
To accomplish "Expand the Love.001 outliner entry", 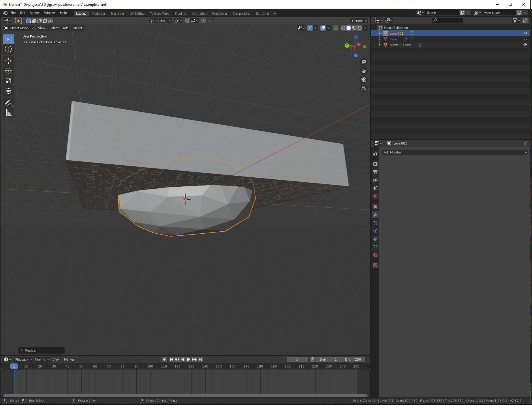I will tap(379, 33).
